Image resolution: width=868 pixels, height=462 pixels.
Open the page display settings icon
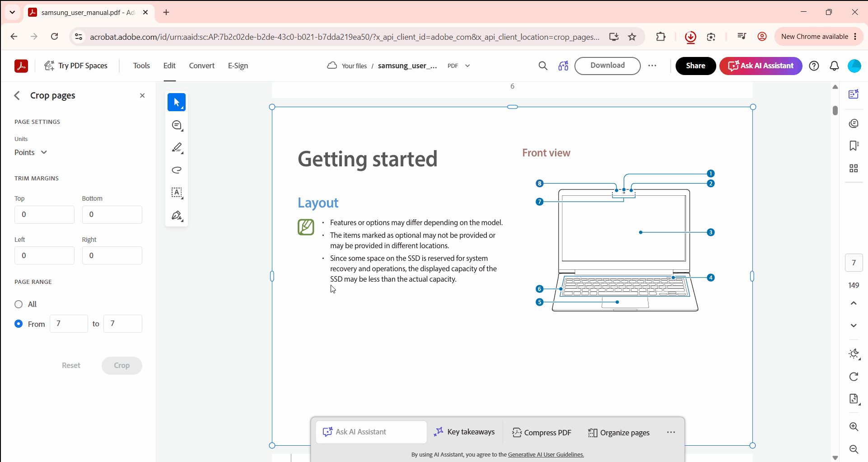(x=854, y=399)
